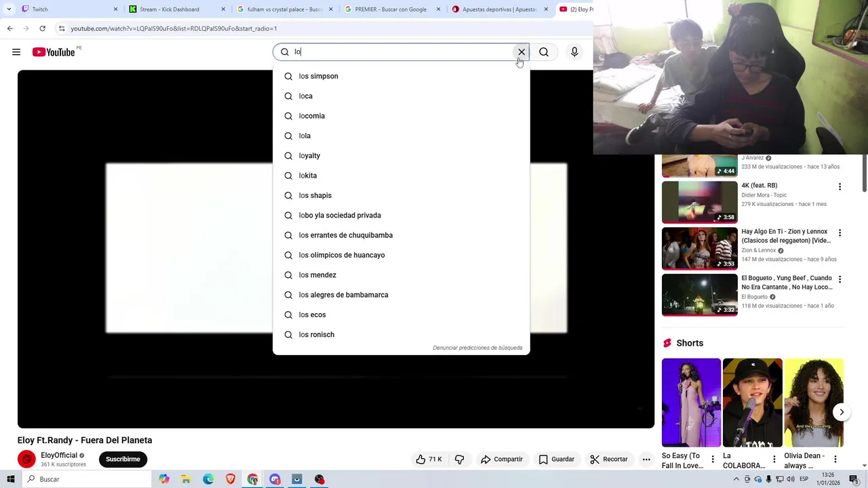Submit search with the magnifier button
868x488 pixels.
click(544, 52)
